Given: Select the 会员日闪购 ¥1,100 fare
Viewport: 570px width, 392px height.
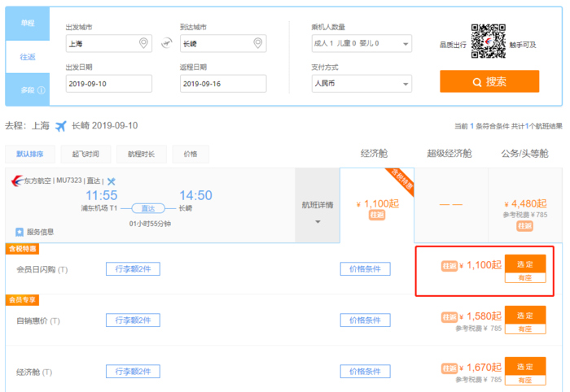Looking at the screenshot, I should click(x=524, y=264).
